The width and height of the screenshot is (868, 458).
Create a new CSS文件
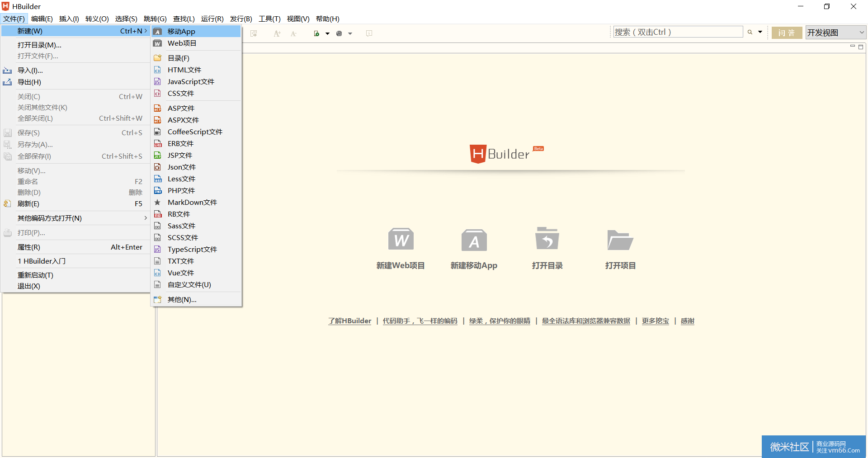coord(196,93)
